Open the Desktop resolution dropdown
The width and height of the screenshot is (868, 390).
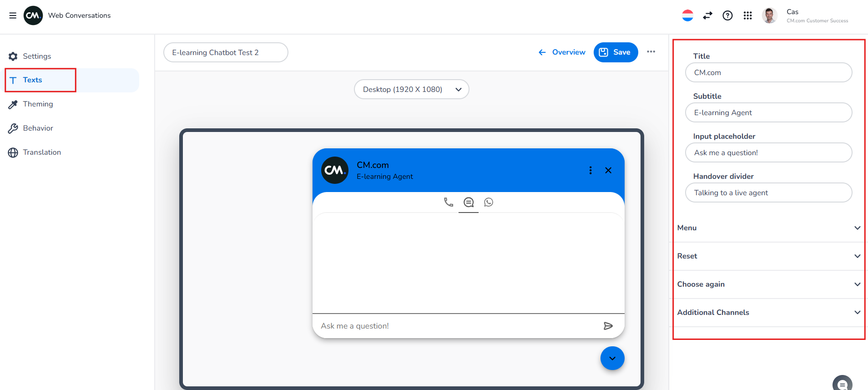click(411, 90)
